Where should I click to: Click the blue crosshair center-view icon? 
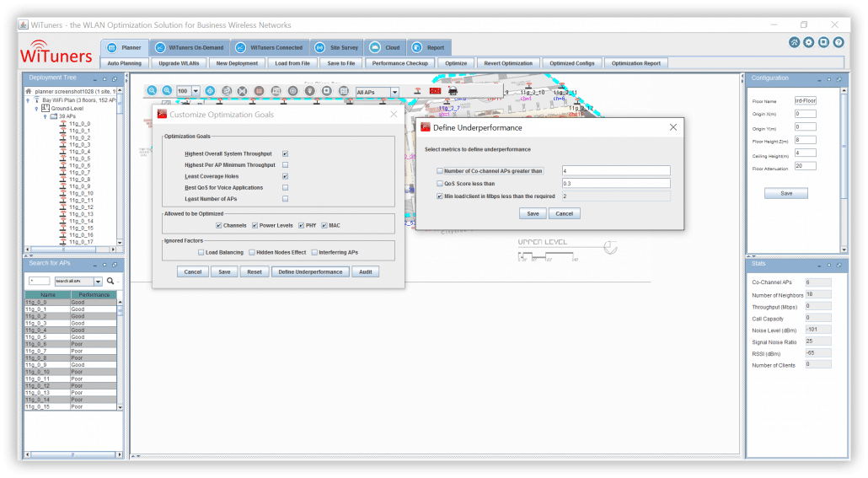[210, 91]
